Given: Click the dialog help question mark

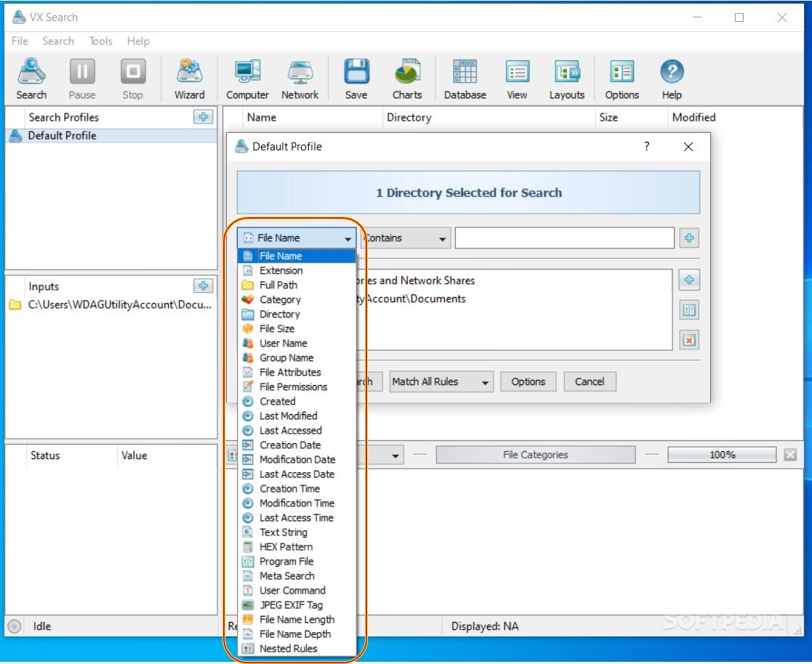Looking at the screenshot, I should (646, 147).
